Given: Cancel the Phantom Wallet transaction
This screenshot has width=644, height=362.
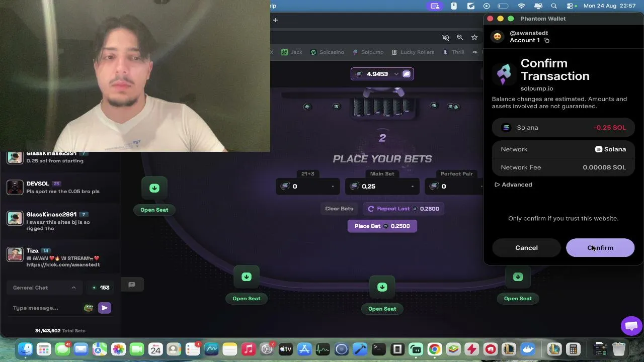Looking at the screenshot, I should pos(526,248).
